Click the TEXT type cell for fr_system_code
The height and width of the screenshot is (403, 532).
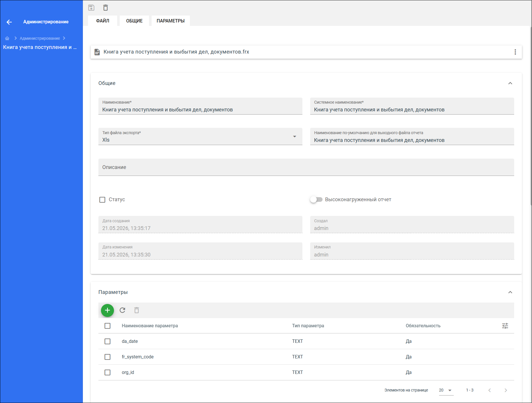[x=298, y=357]
